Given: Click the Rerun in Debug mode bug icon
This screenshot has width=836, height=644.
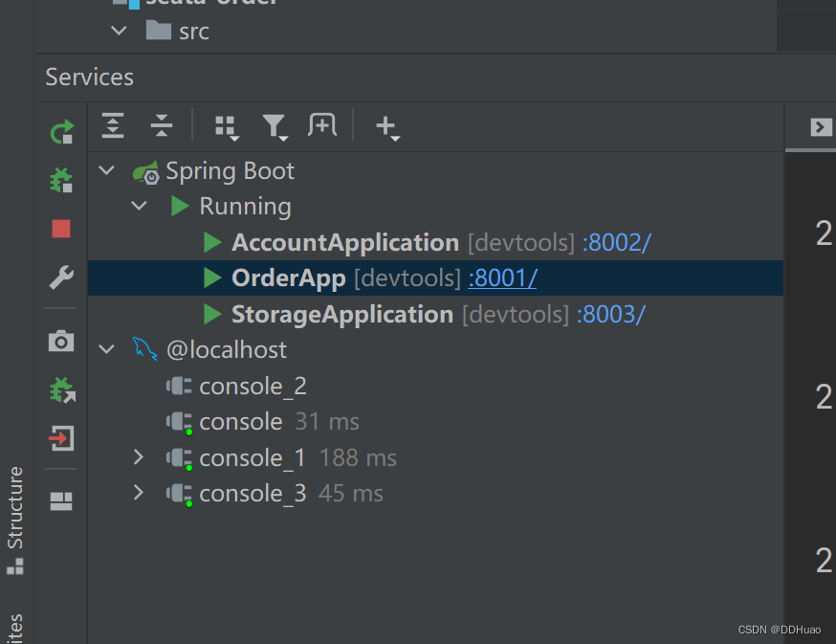Looking at the screenshot, I should coord(62,180).
